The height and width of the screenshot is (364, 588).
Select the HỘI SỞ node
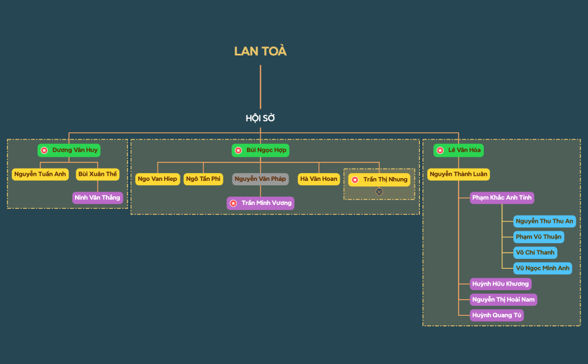coord(260,118)
